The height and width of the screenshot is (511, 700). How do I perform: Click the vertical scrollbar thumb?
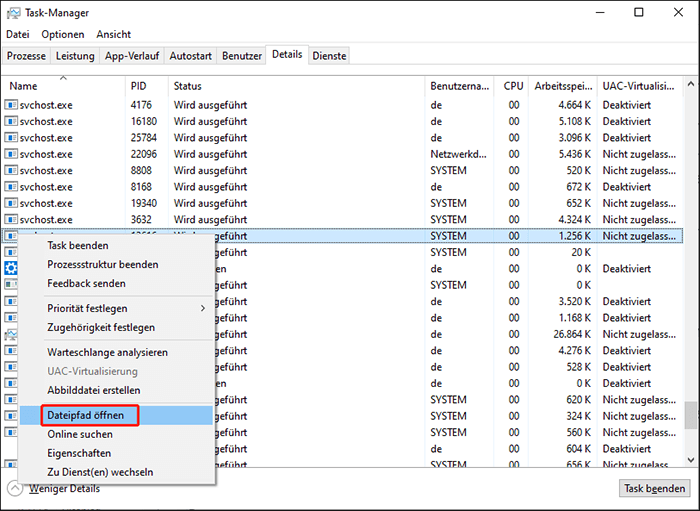pyautogui.click(x=690, y=414)
